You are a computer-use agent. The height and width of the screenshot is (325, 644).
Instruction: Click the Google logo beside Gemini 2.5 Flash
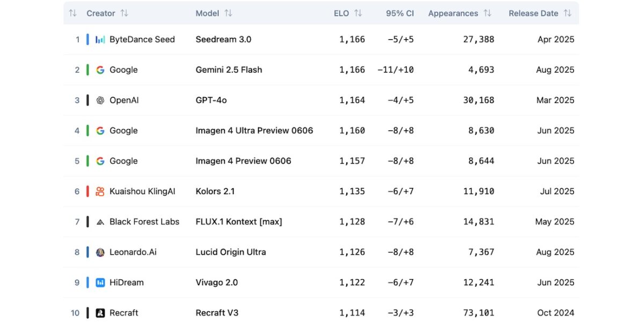pos(100,70)
